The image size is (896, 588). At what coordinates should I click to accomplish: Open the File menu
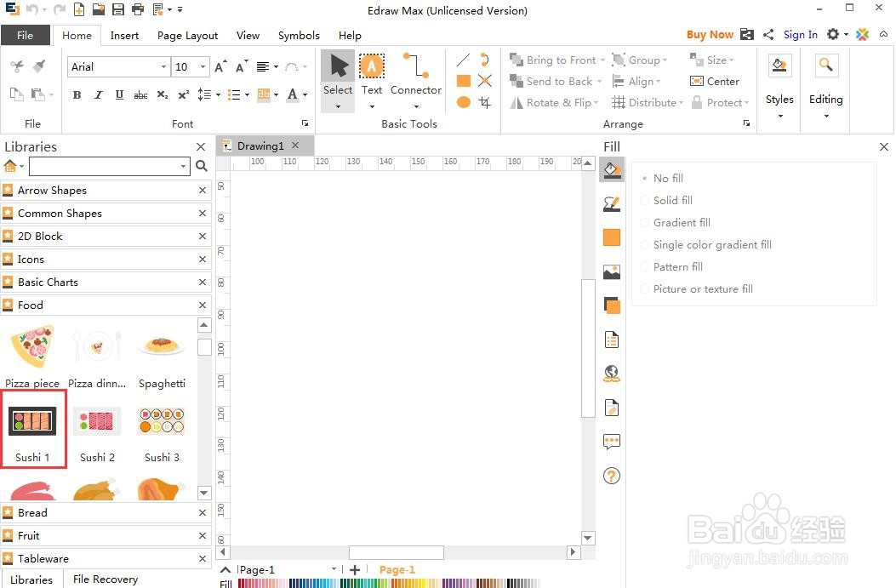[26, 35]
